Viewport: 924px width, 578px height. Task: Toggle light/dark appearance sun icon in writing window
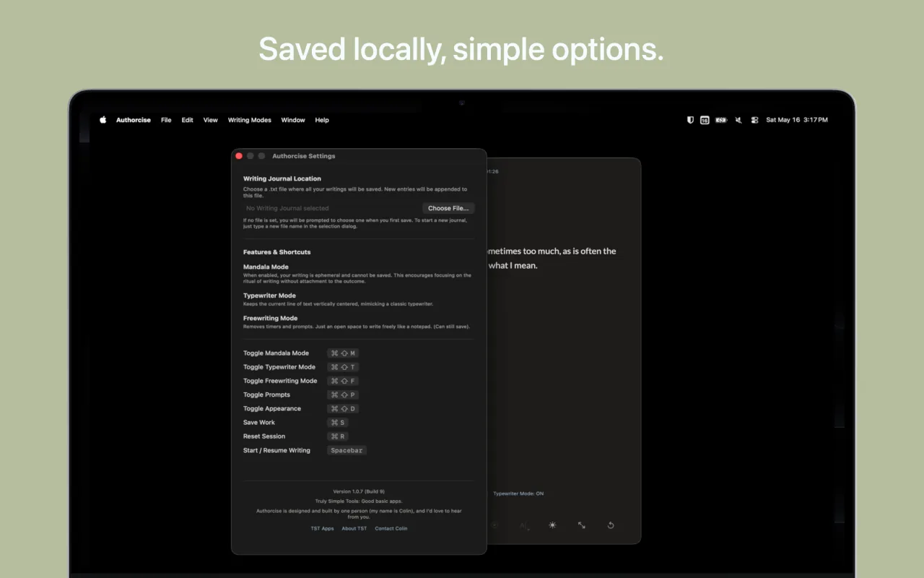(x=552, y=525)
